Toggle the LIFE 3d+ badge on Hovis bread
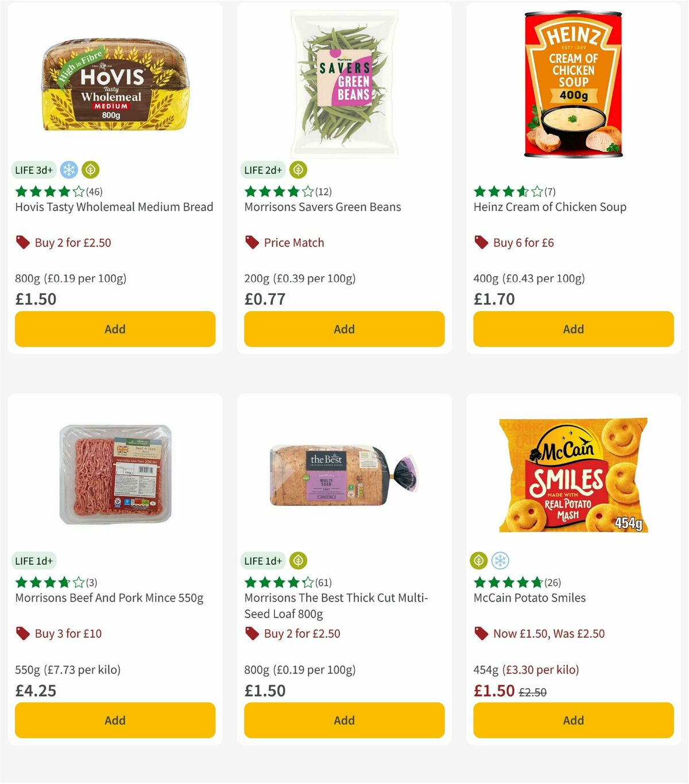Image resolution: width=689 pixels, height=784 pixels. [33, 170]
